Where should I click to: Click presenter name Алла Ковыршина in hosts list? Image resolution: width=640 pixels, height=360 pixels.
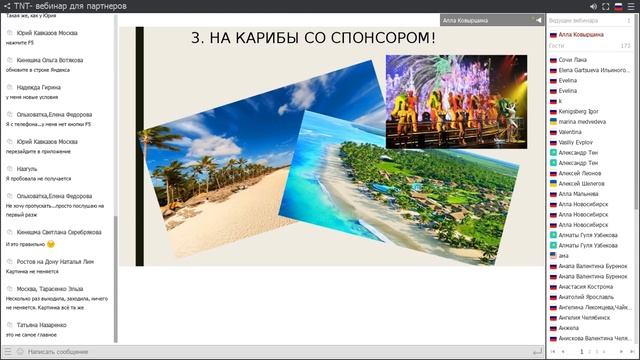pyautogui.click(x=581, y=35)
